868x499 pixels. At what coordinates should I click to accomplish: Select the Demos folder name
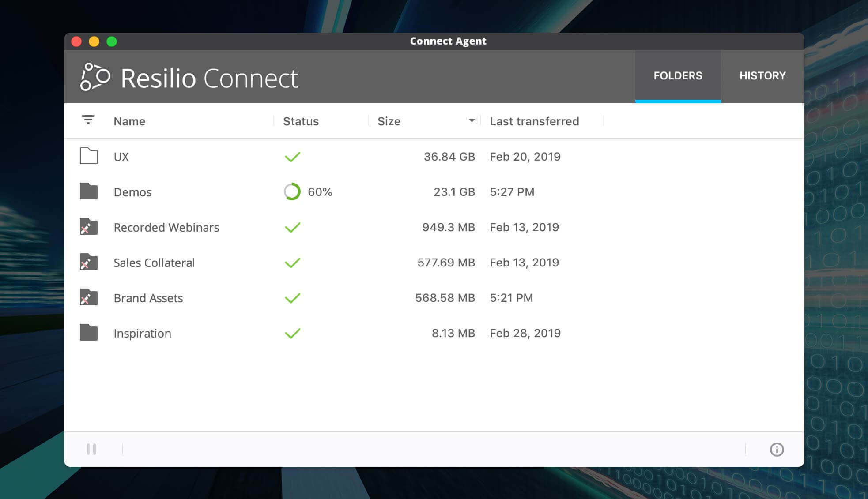coord(132,192)
